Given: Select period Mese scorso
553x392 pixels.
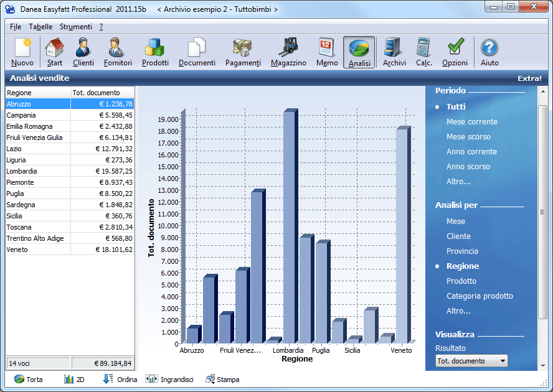Looking at the screenshot, I should (468, 136).
